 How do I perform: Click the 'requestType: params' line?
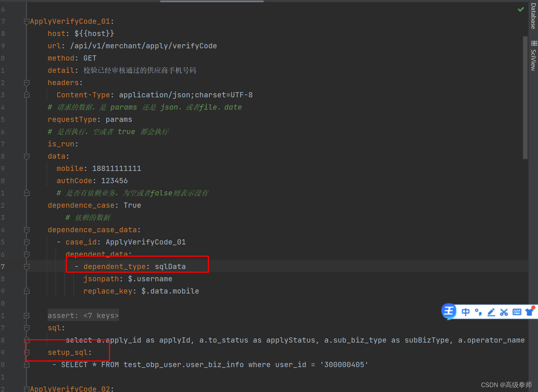pyautogui.click(x=90, y=119)
